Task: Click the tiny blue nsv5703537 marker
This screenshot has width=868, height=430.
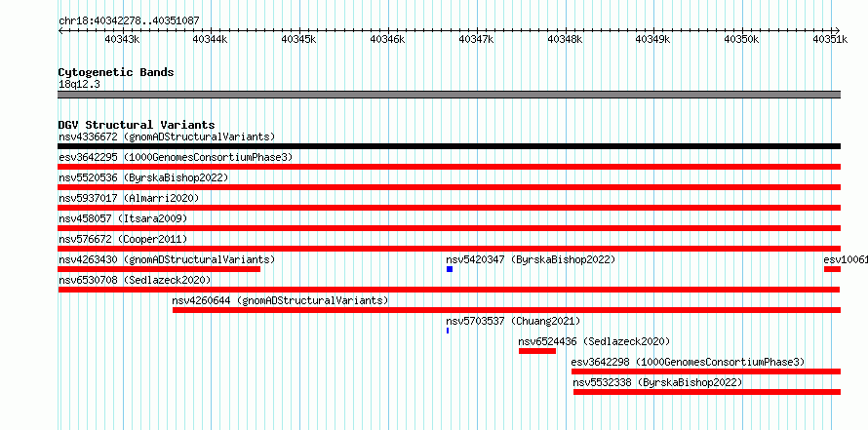Action: click(448, 331)
